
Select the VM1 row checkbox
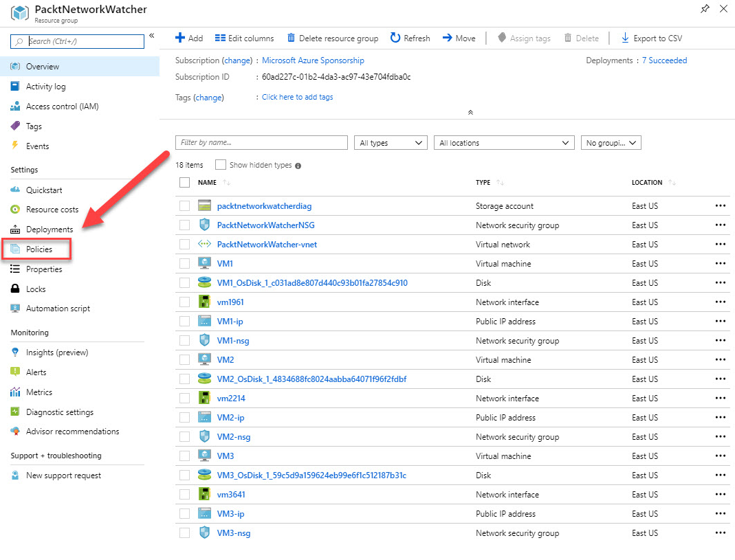point(185,263)
